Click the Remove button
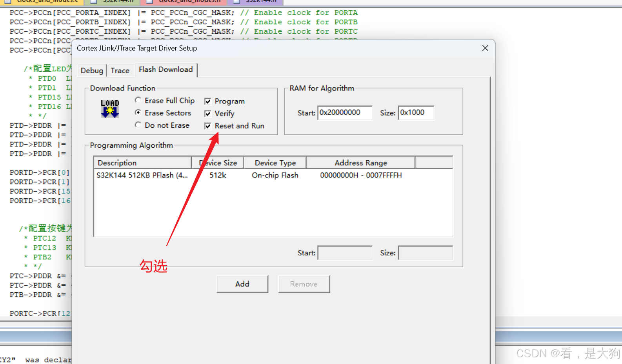The width and height of the screenshot is (622, 364). point(304,284)
